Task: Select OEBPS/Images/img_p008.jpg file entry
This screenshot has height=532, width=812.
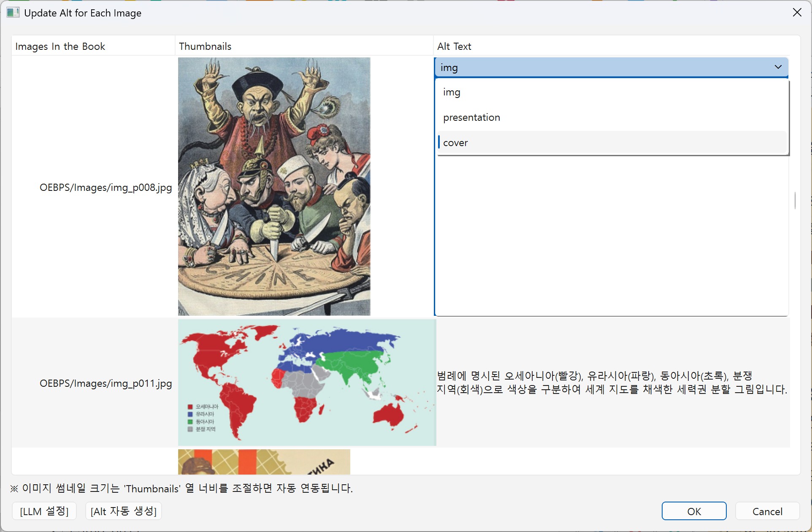Action: point(106,187)
